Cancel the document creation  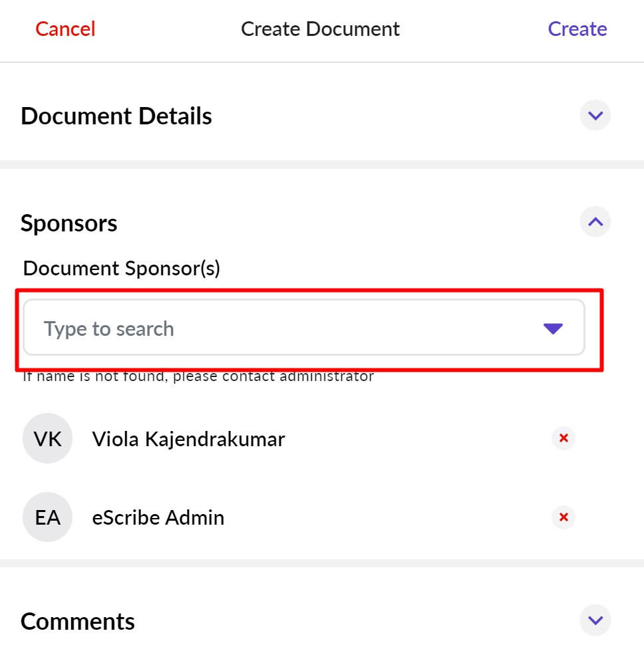coord(65,29)
